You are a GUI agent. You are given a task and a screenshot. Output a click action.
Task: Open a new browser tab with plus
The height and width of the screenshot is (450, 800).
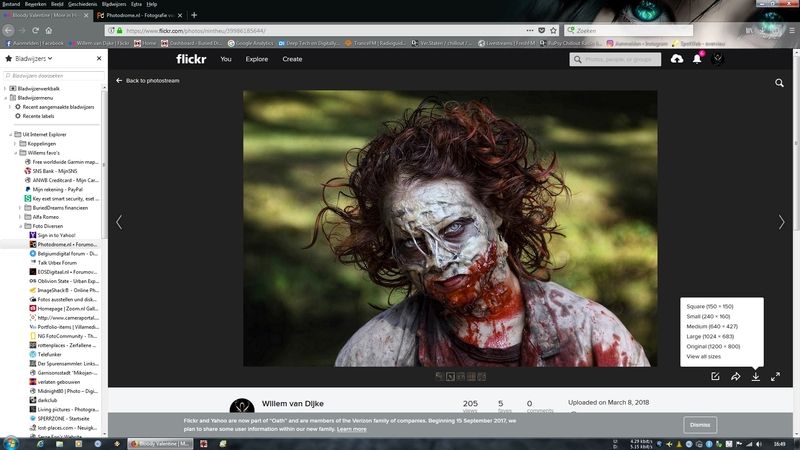click(194, 15)
